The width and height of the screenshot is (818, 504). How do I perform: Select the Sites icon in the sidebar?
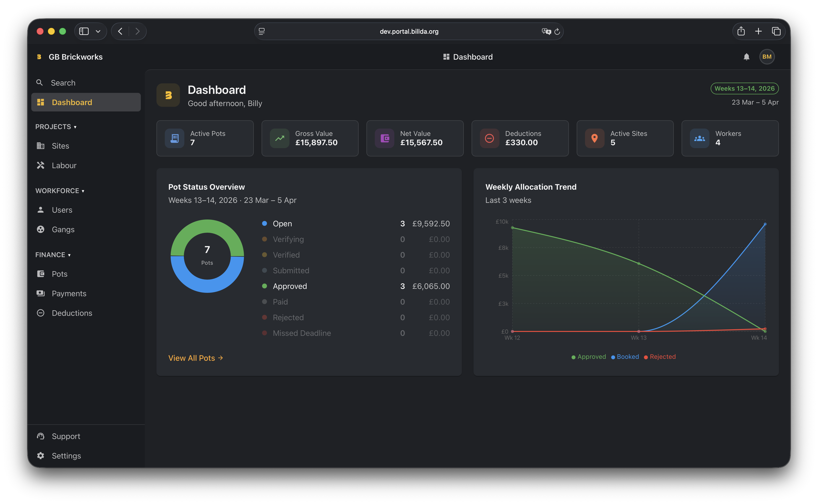click(x=41, y=146)
